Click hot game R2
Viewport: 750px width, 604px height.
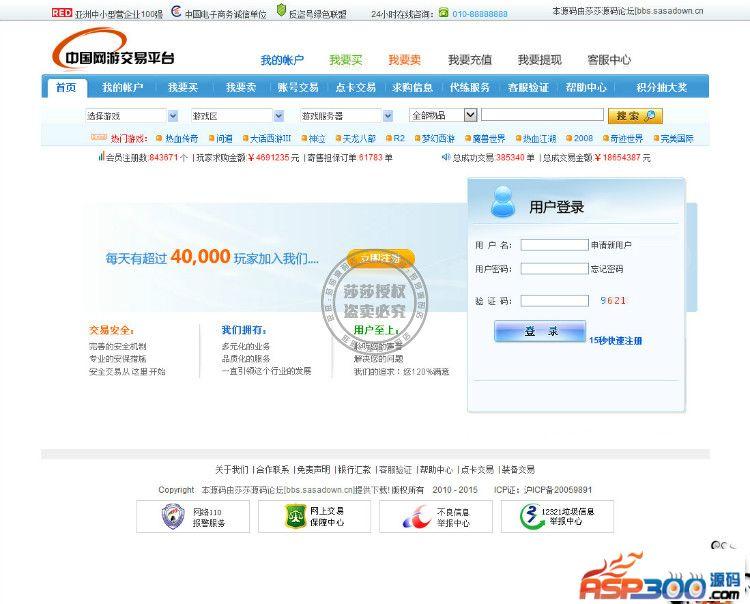pyautogui.click(x=399, y=138)
